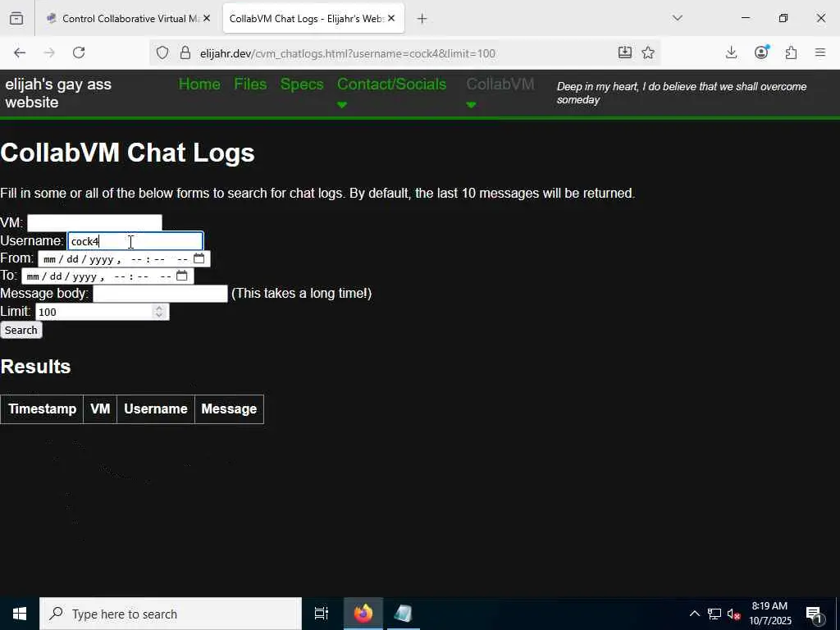Open the Windows Start menu
The width and height of the screenshot is (840, 630).
20,614
